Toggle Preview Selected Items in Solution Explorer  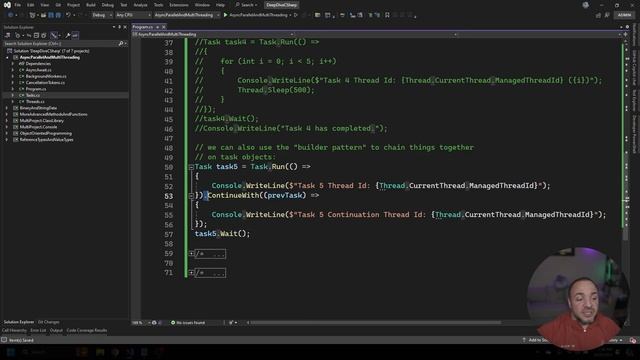tap(75, 36)
